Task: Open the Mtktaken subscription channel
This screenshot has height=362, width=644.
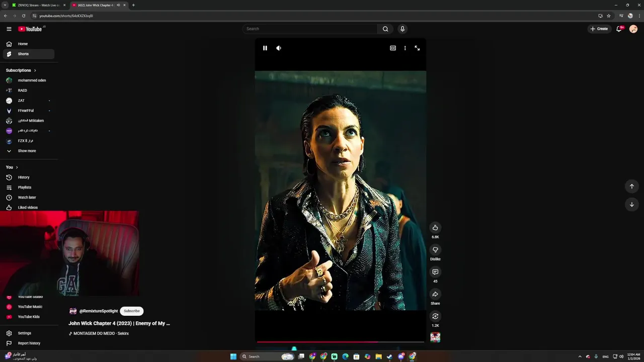Action: 29,121
